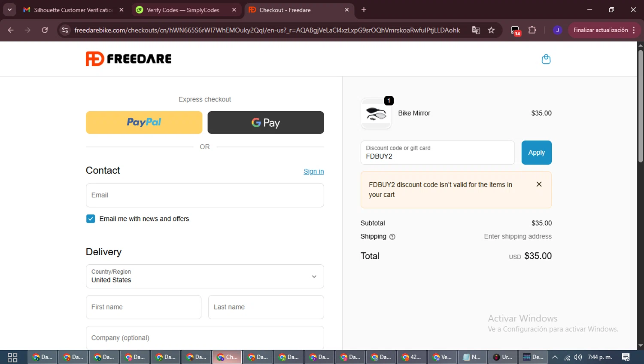This screenshot has width=644, height=364.
Task: Expand the Country/Region dropdown
Action: click(x=205, y=276)
